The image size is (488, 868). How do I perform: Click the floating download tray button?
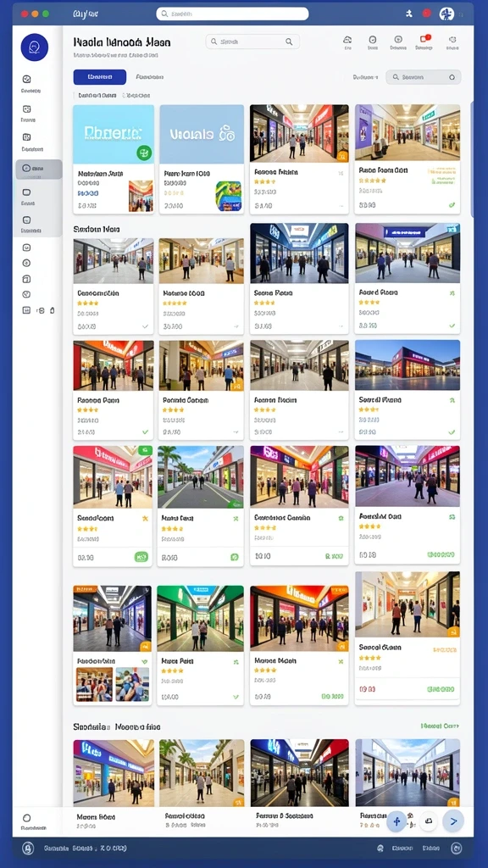point(428,821)
